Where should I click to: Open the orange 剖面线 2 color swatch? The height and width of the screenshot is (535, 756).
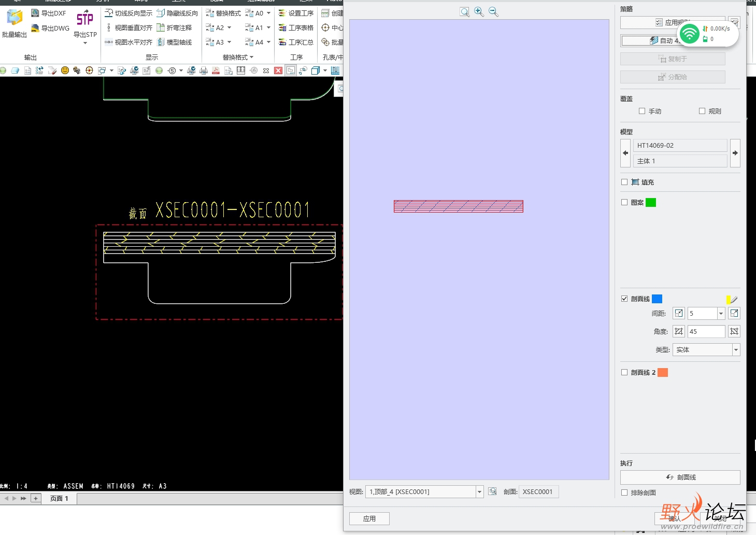(663, 372)
